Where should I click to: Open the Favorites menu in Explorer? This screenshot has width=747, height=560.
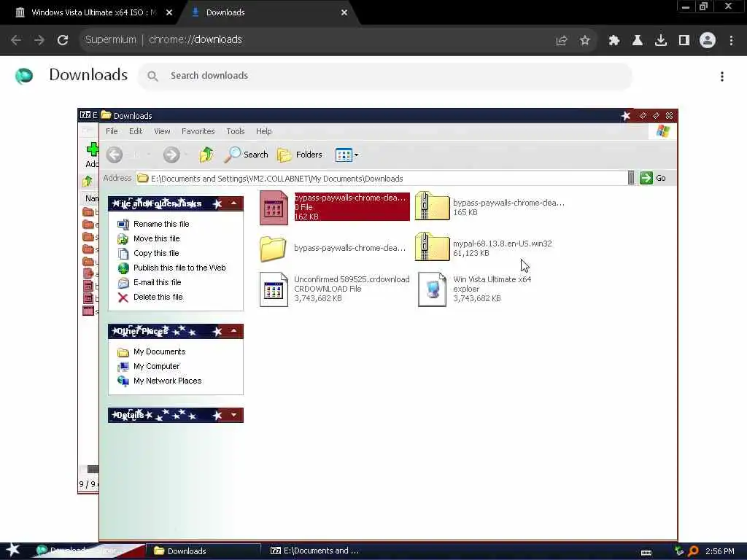[198, 131]
